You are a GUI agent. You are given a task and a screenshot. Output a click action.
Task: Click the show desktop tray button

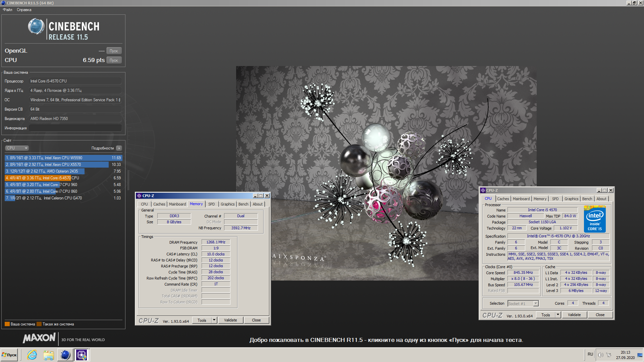click(x=640, y=355)
